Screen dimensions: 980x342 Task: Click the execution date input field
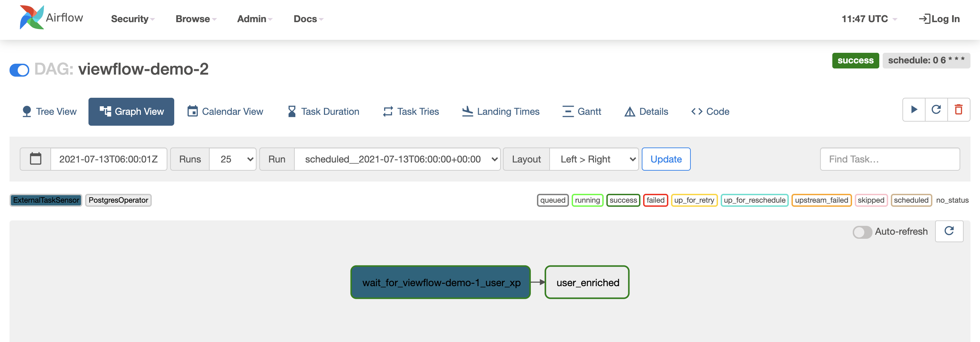coord(109,159)
